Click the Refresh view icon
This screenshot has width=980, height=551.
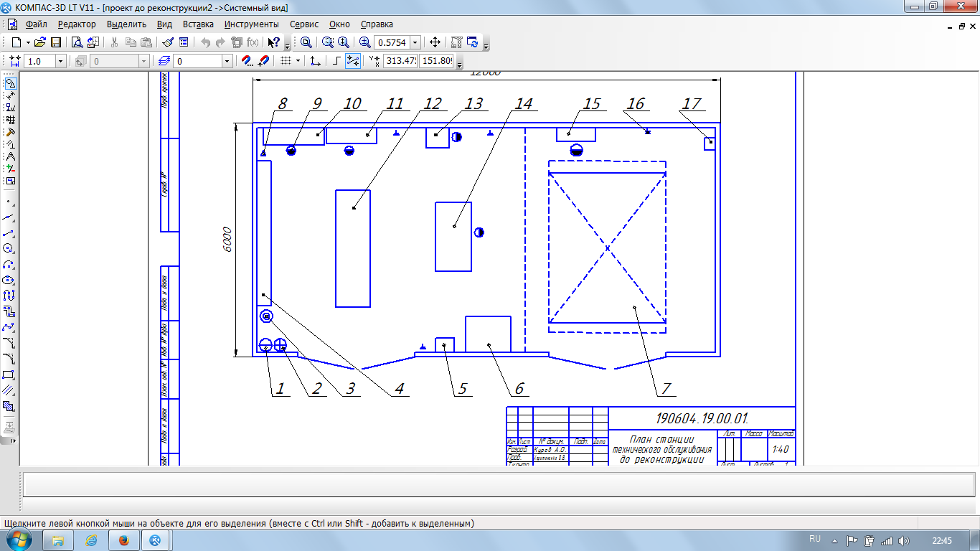[473, 42]
